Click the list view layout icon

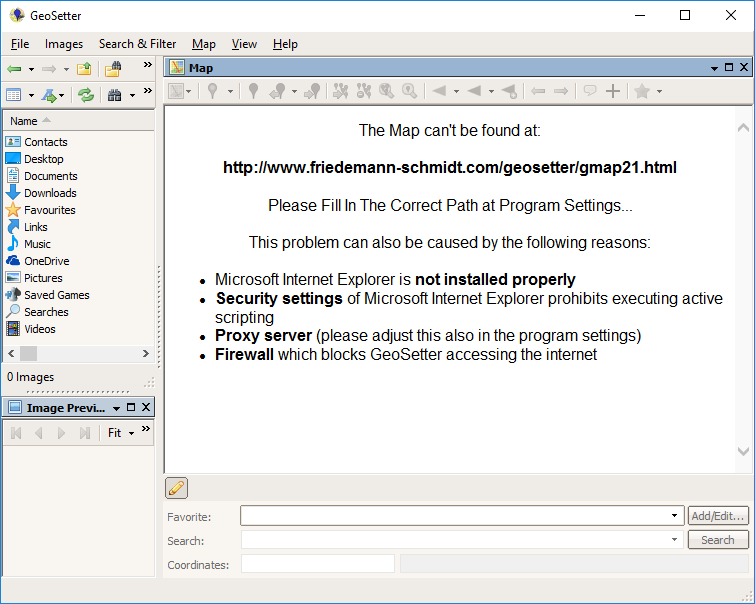pyautogui.click(x=13, y=95)
